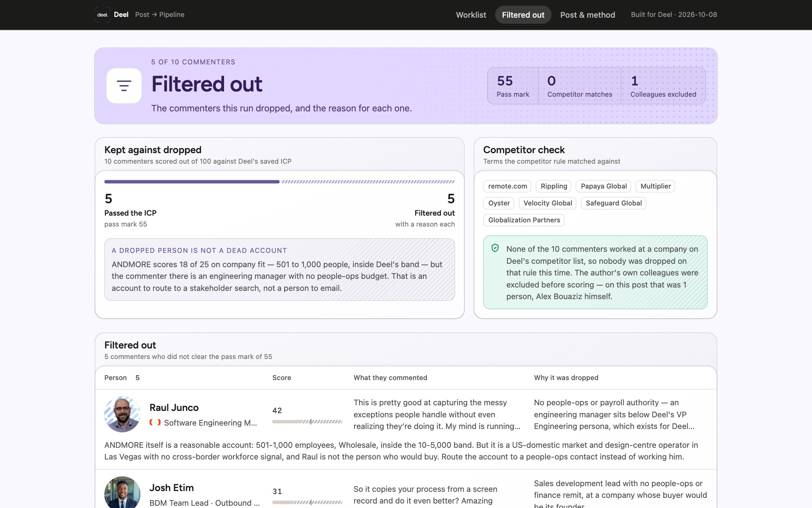Screen dimensions: 812x508
Task: Click the filter icon beside Filtered out heading
Action: click(x=124, y=86)
